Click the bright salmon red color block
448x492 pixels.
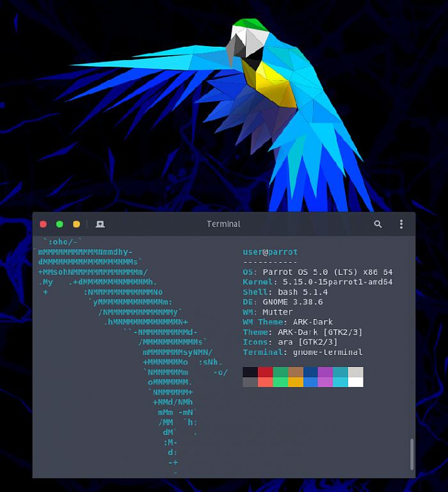(265, 382)
